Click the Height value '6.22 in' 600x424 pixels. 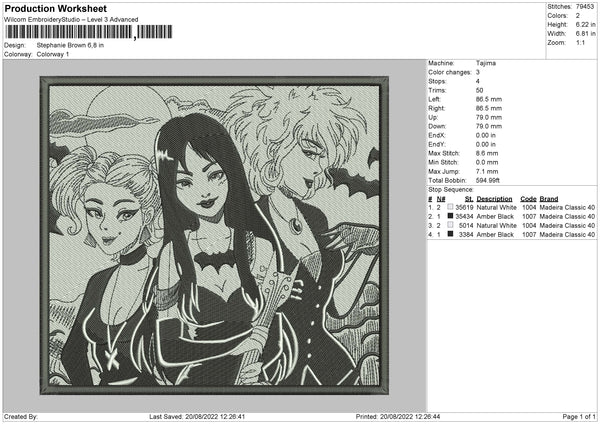click(x=585, y=24)
